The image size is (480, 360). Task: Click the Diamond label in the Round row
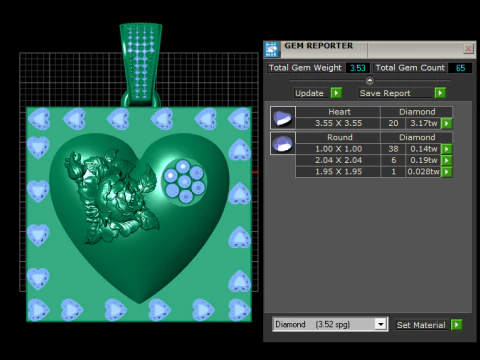coord(417,137)
